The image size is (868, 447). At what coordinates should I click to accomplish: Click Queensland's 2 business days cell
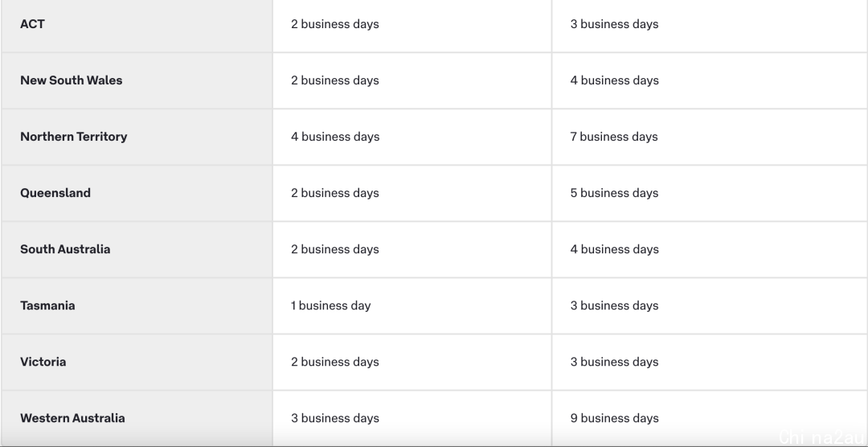[411, 193]
